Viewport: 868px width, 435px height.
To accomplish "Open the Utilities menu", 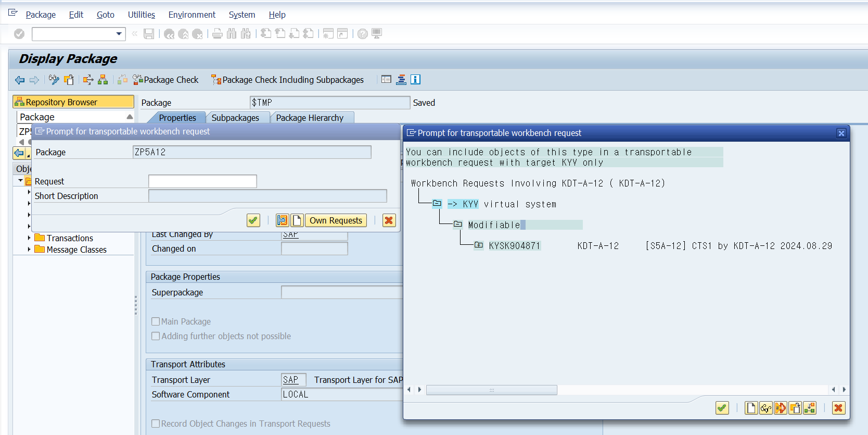I will [x=142, y=15].
